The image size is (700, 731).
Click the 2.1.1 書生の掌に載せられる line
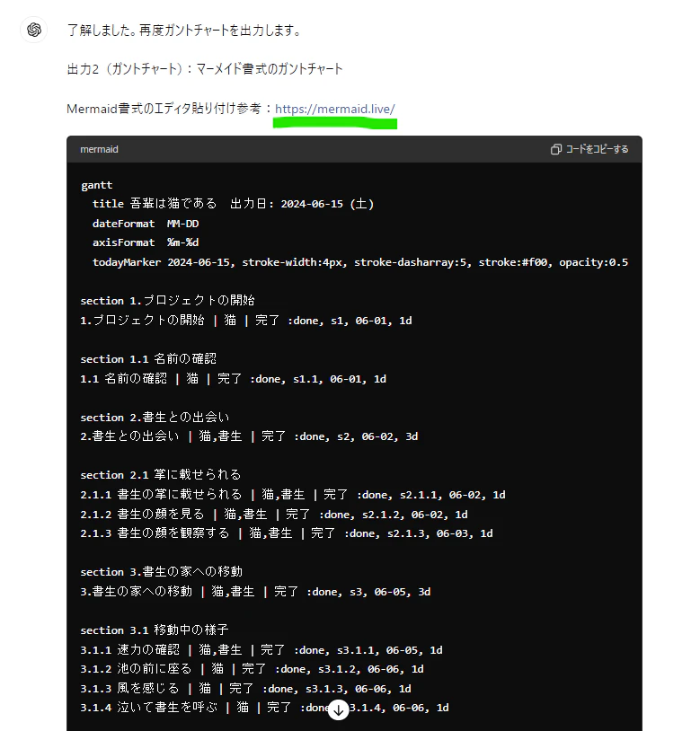[x=293, y=495]
